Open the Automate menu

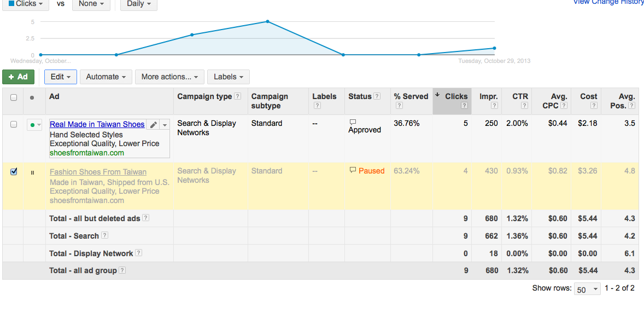coord(106,77)
